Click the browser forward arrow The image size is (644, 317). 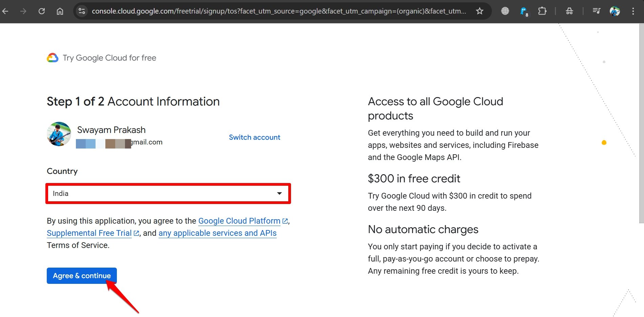23,11
